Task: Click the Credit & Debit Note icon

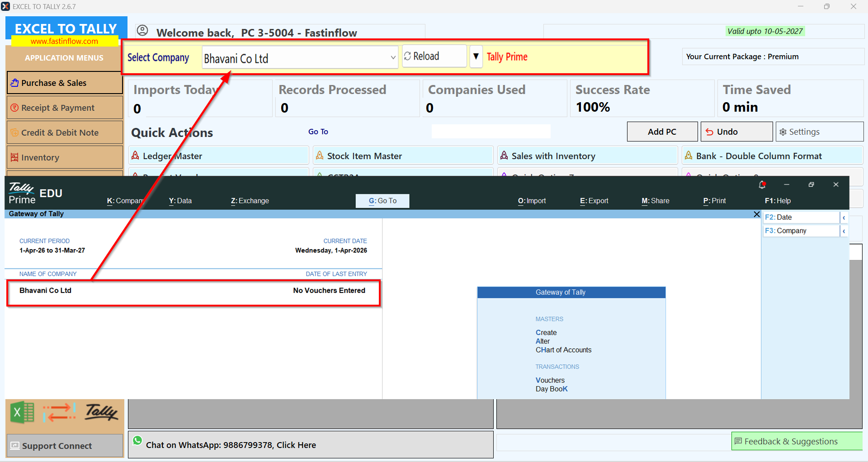Action: pyautogui.click(x=14, y=132)
